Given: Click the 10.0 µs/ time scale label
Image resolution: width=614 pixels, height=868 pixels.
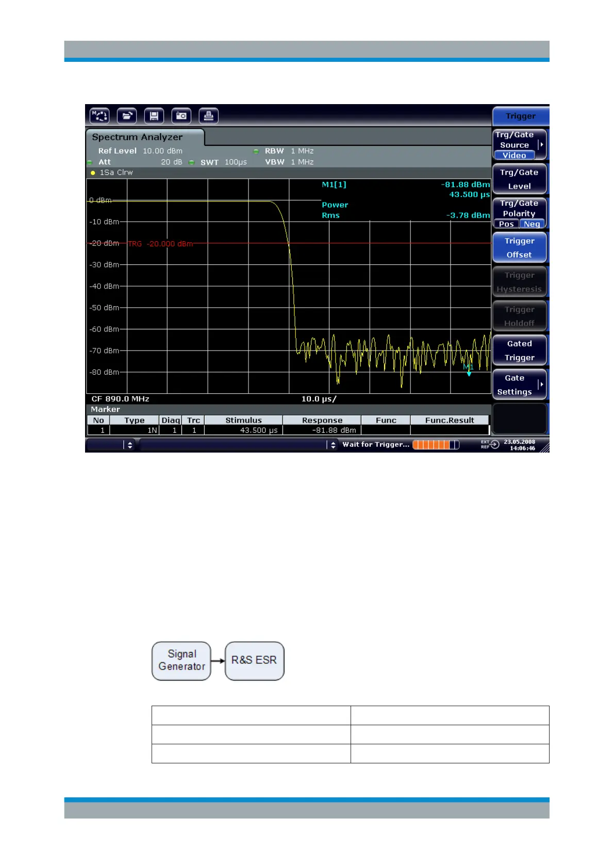Looking at the screenshot, I should coord(319,399).
